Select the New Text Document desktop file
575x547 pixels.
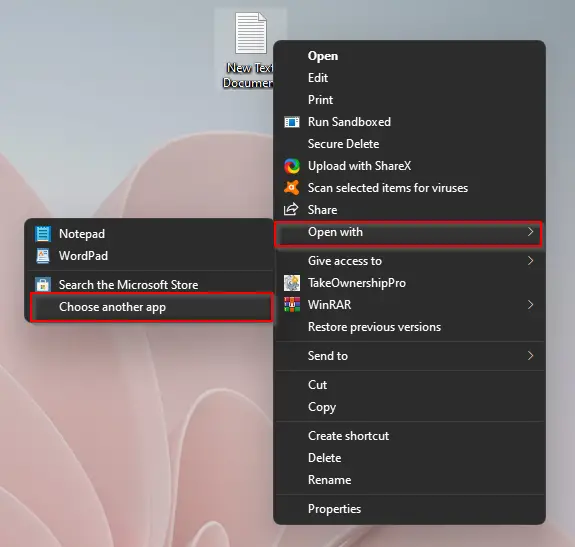(249, 50)
